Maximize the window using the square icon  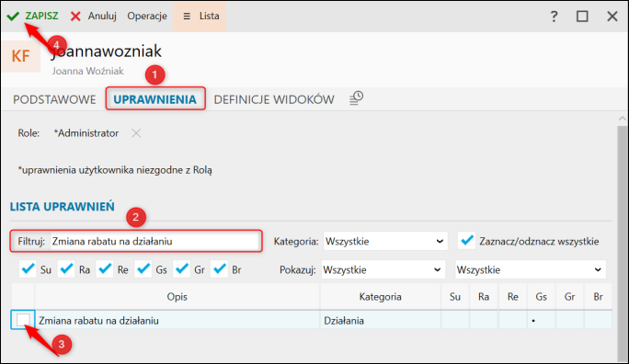tap(582, 17)
